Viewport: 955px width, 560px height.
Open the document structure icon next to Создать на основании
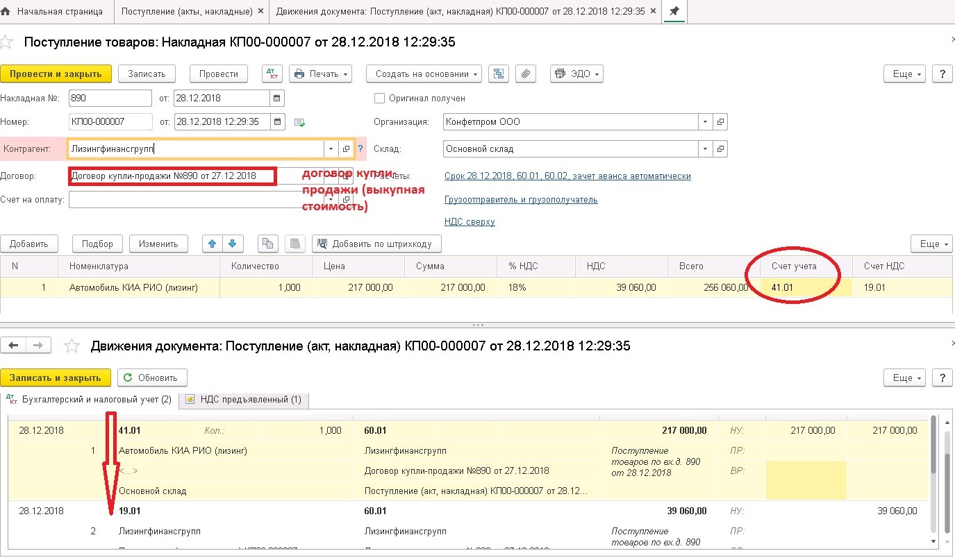pyautogui.click(x=499, y=74)
